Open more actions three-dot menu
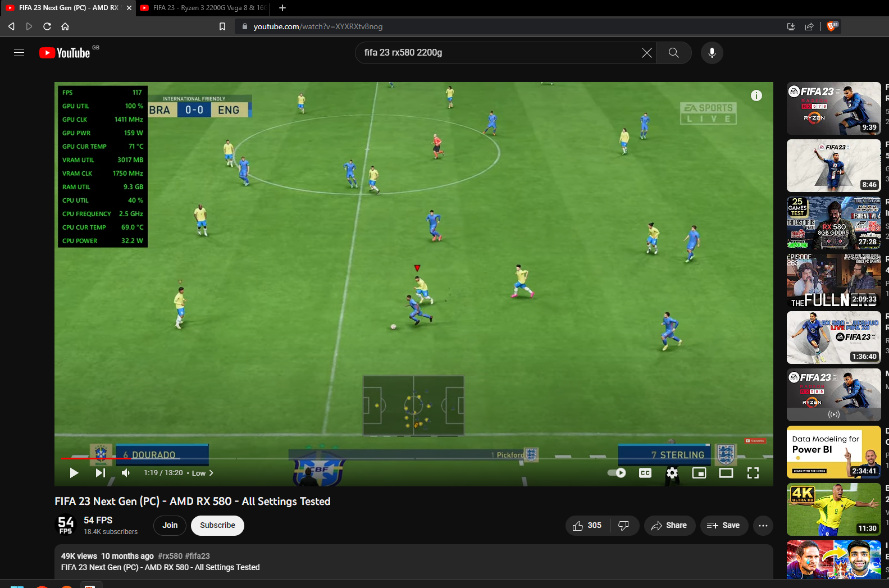Viewport: 889px width, 588px height. coord(763,526)
